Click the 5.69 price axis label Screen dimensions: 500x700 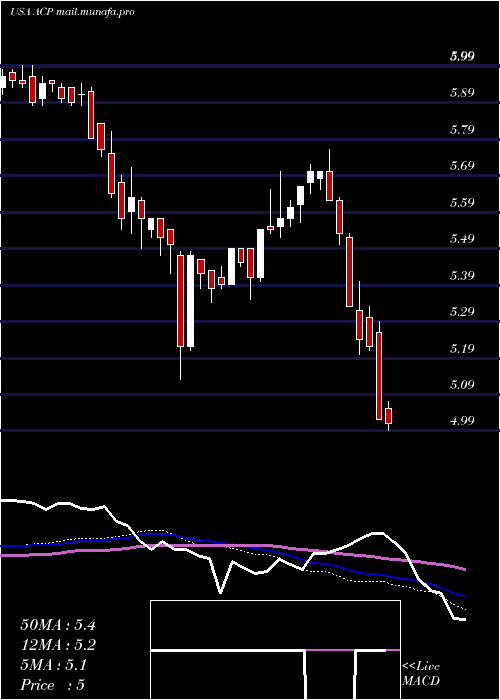pyautogui.click(x=462, y=166)
